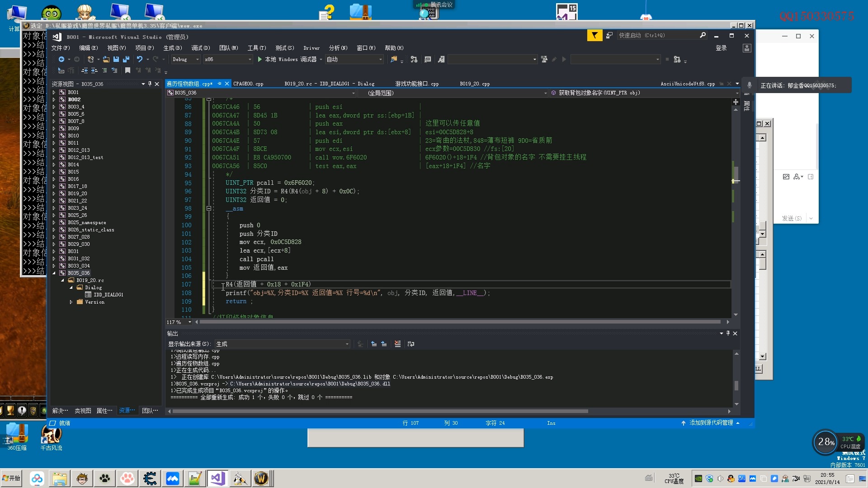Expand the Version folder in resource tree
Image resolution: width=868 pixels, height=488 pixels.
pyautogui.click(x=71, y=302)
